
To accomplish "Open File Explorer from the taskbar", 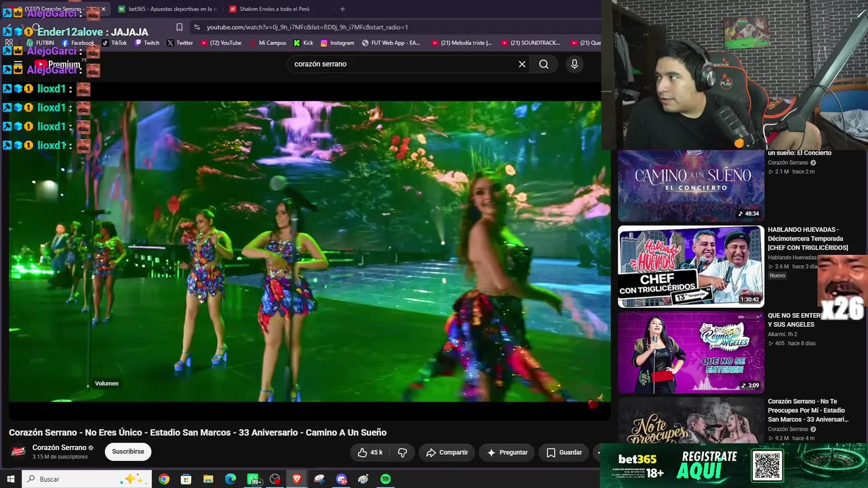I will [208, 479].
